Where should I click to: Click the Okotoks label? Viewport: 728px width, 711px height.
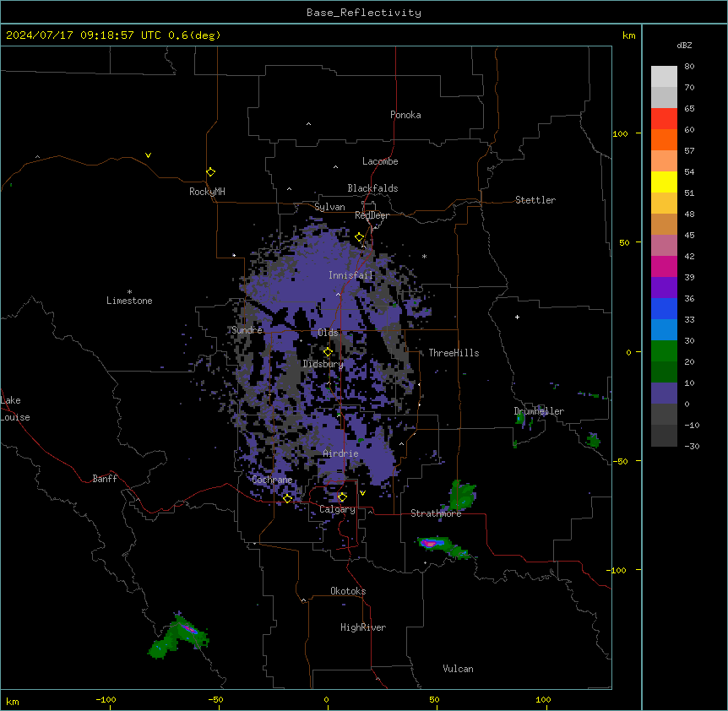coord(348,591)
